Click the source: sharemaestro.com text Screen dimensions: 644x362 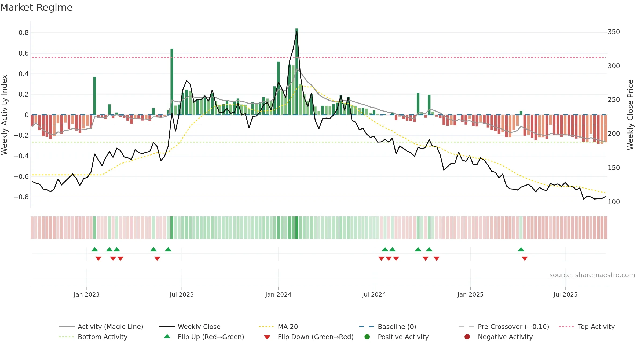tap(592, 275)
